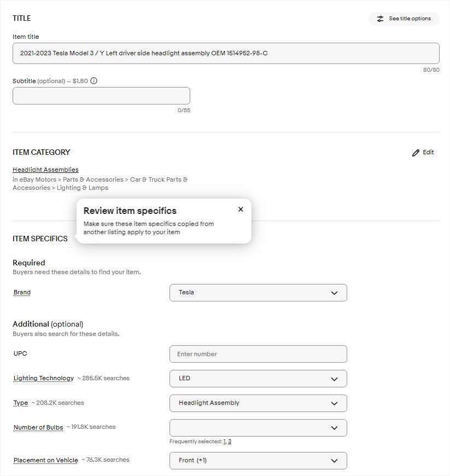
Task: Click the Brand label link
Action: point(22,292)
